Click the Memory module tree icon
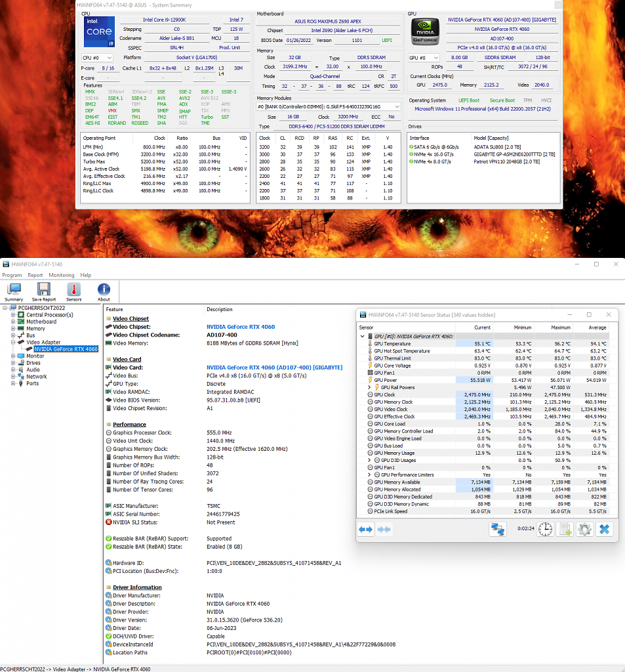The width and height of the screenshot is (625, 672). click(x=20, y=328)
